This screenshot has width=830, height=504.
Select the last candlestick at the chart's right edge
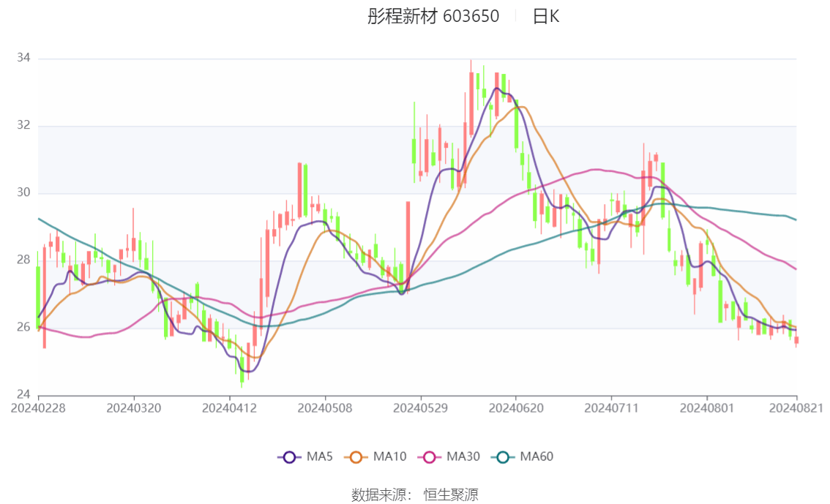pyautogui.click(x=796, y=340)
